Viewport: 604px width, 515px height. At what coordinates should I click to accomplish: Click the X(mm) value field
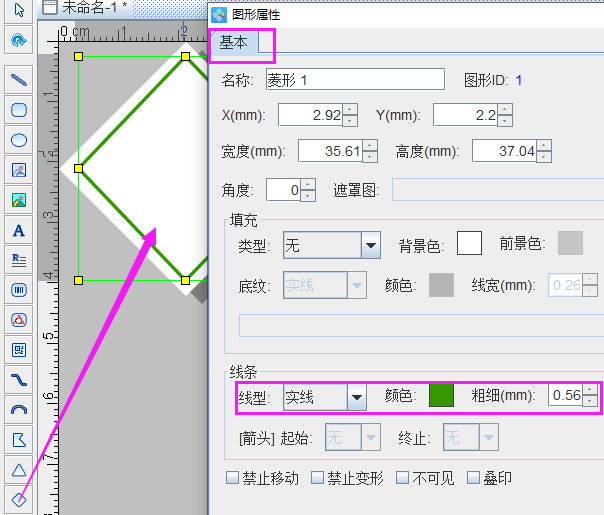tap(310, 115)
